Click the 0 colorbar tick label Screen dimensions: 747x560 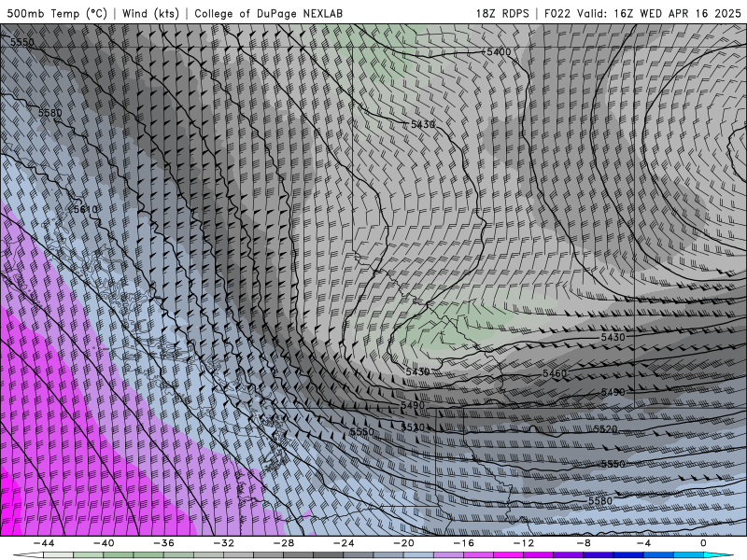click(x=703, y=543)
